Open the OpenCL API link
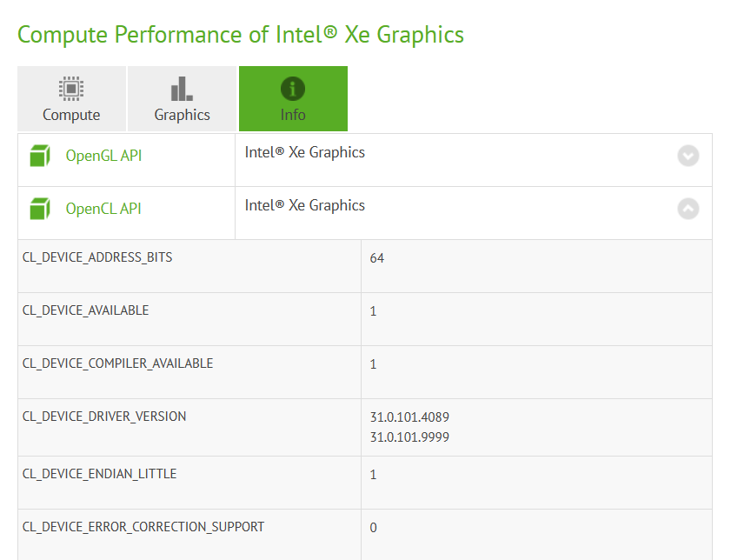Viewport: 731px width, 560px height. coord(103,210)
